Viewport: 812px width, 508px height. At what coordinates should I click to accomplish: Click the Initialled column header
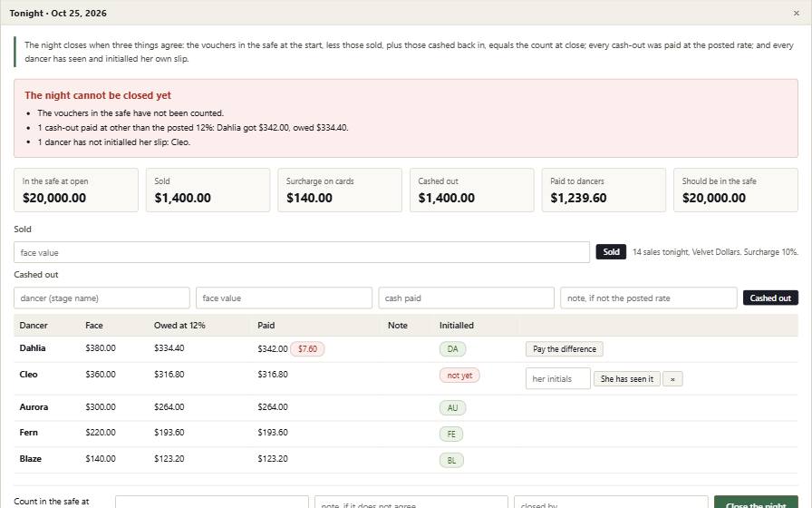[x=456, y=326]
